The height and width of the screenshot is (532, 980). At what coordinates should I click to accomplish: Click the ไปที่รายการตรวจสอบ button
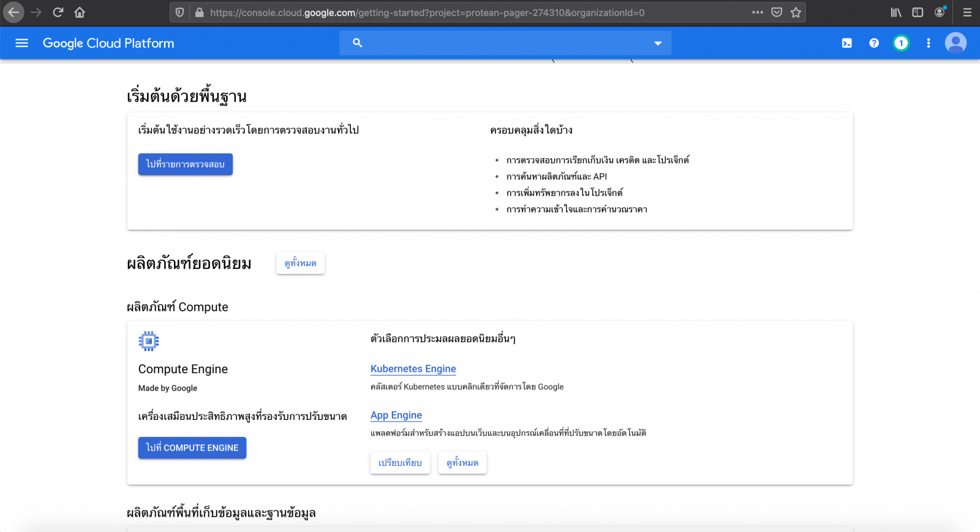(186, 164)
